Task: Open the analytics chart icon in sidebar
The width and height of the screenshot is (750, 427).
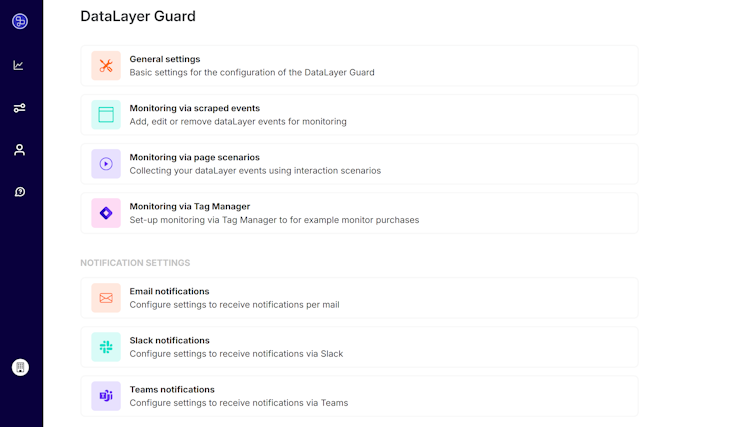Action: point(19,65)
